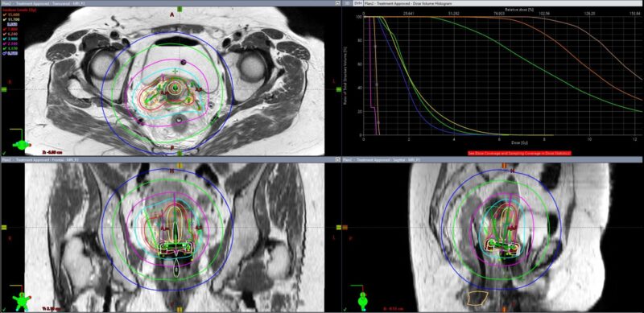
Task: Select the bottom plane handle of Sagittal view
Action: [x=505, y=310]
